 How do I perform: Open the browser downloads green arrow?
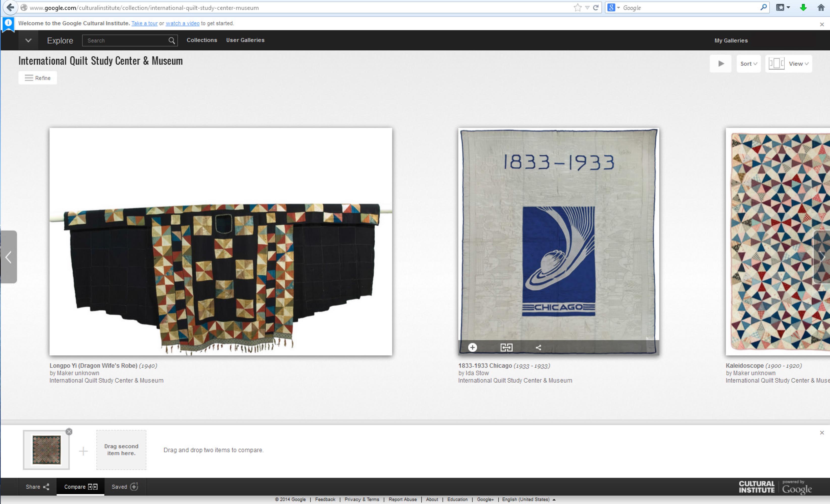pos(803,8)
